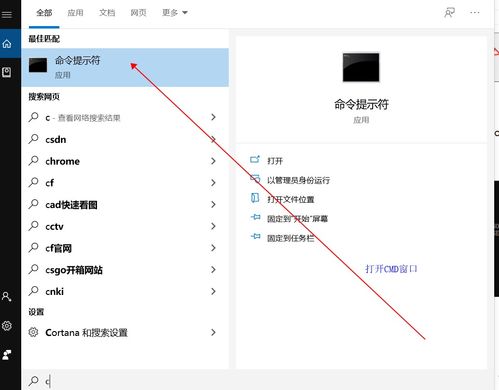Choose 固定到任务栏

291,238
